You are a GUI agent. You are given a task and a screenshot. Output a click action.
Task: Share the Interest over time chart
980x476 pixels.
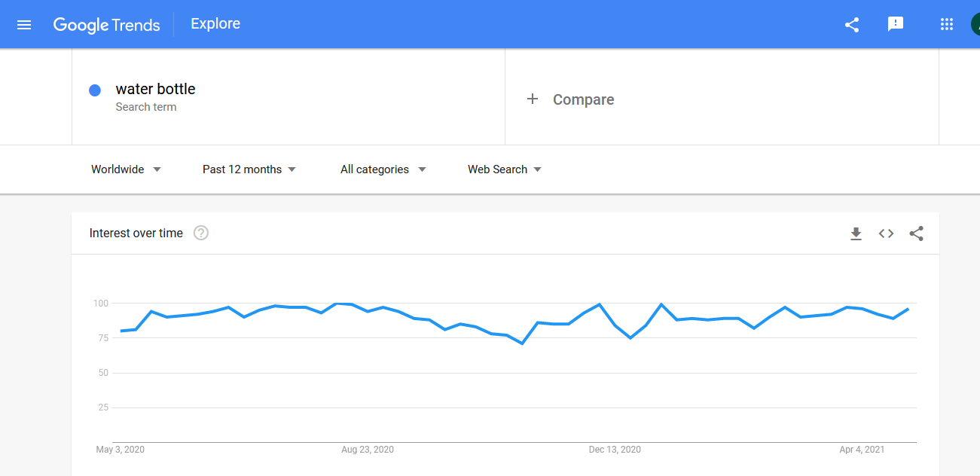tap(916, 233)
